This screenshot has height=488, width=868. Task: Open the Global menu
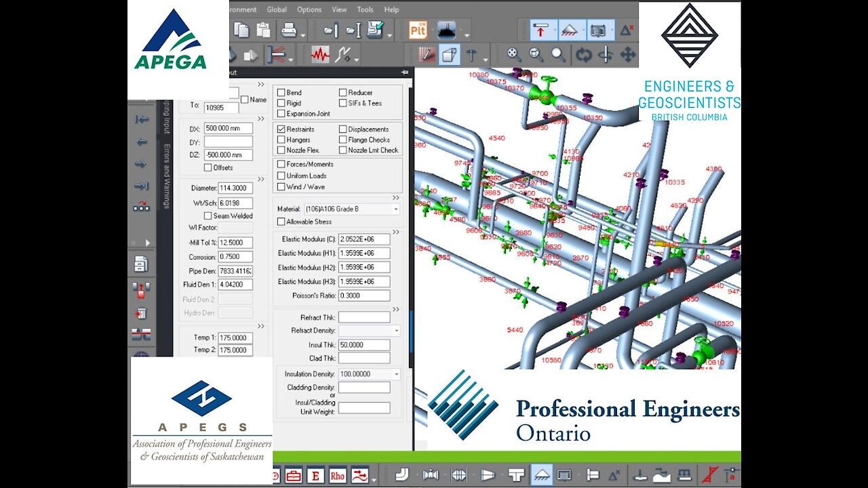277,9
